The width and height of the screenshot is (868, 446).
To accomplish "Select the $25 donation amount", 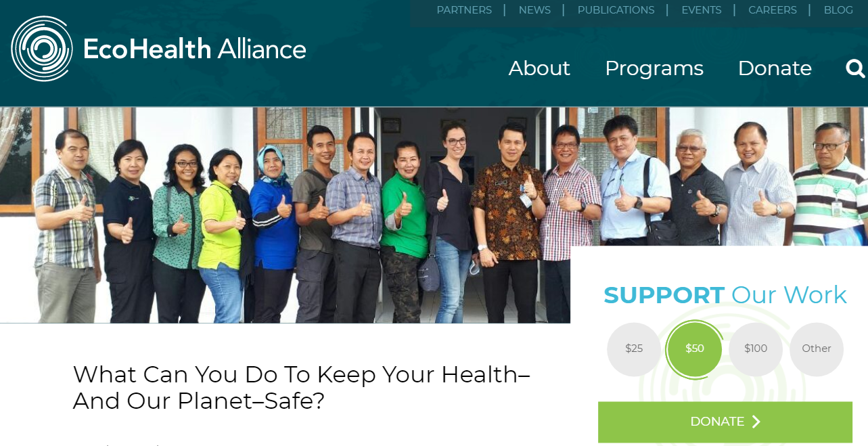I will (x=634, y=349).
